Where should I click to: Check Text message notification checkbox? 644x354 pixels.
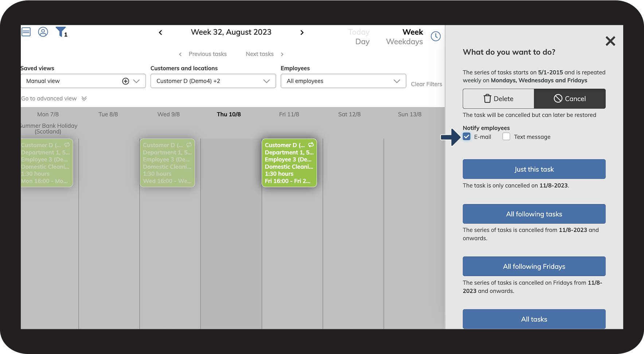click(506, 137)
